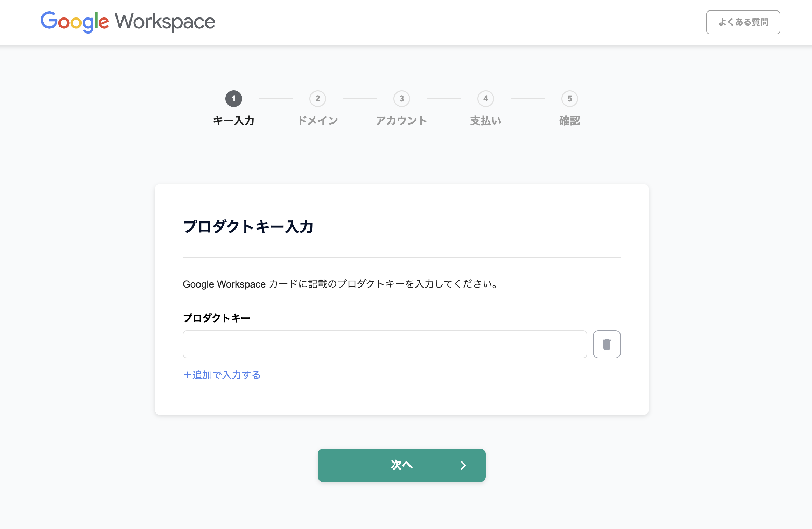The width and height of the screenshot is (812, 529).
Task: Click the progress line between steps 1 and 2
Action: coord(276,99)
